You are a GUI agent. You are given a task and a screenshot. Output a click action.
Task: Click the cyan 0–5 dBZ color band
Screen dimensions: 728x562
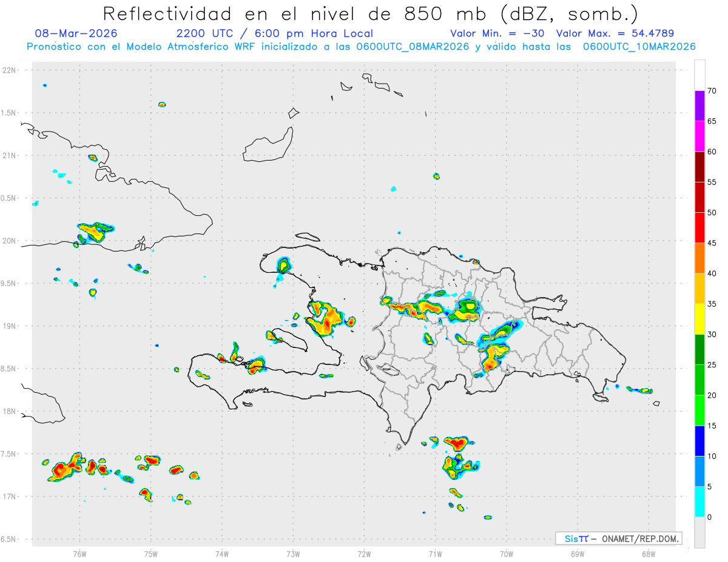(x=699, y=502)
